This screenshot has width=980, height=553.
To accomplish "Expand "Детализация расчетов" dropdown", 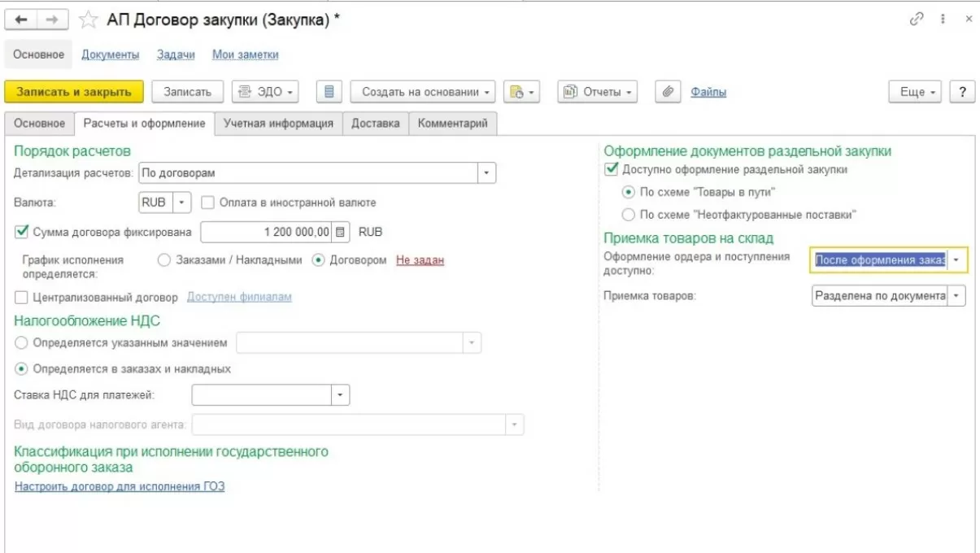I will [x=486, y=173].
